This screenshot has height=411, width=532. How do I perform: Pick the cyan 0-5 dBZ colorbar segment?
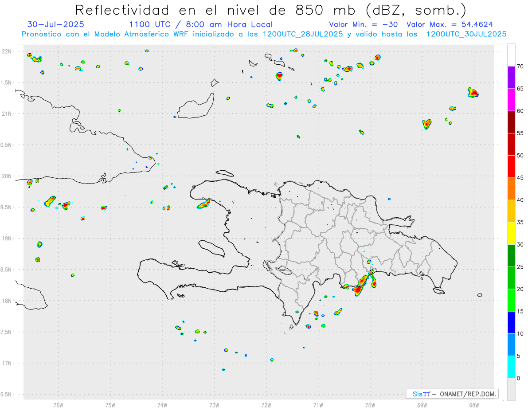tap(511, 367)
